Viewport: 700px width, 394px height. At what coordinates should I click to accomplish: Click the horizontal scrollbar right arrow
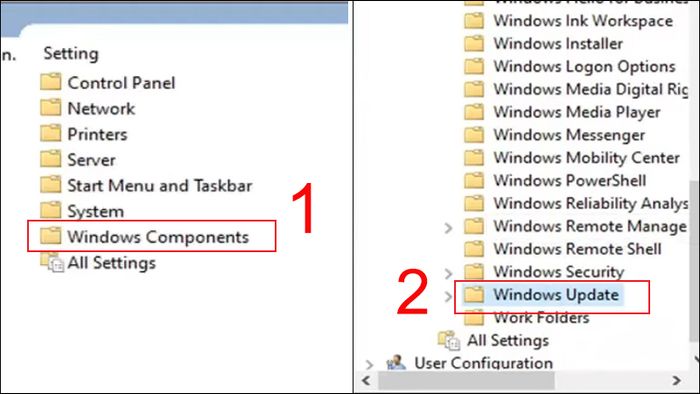point(677,381)
